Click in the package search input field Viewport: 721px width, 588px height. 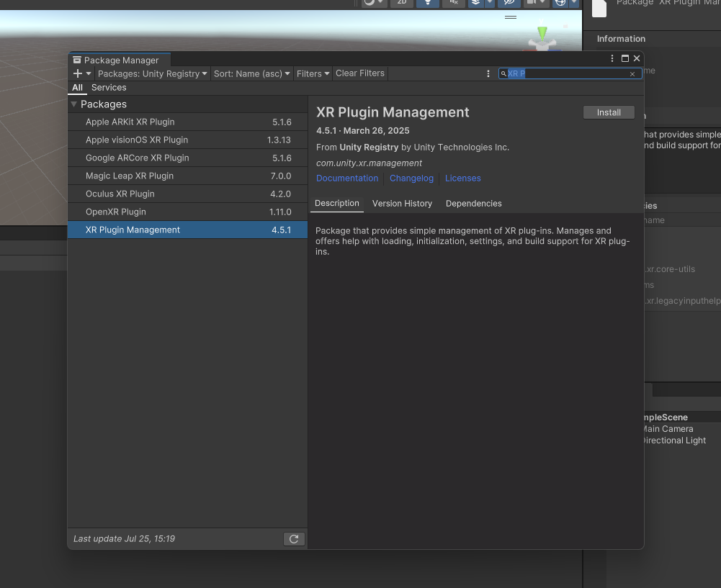point(569,74)
